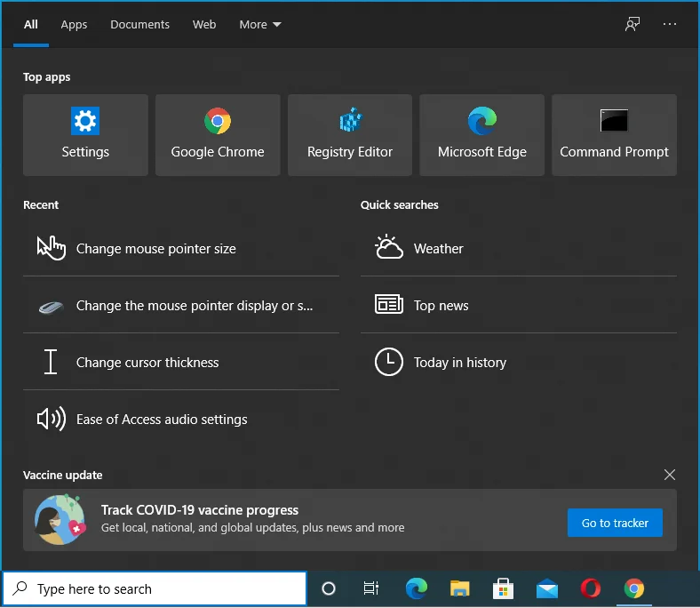This screenshot has height=608, width=700.
Task: Open Change the mouse pointer display result
Action: click(x=181, y=306)
